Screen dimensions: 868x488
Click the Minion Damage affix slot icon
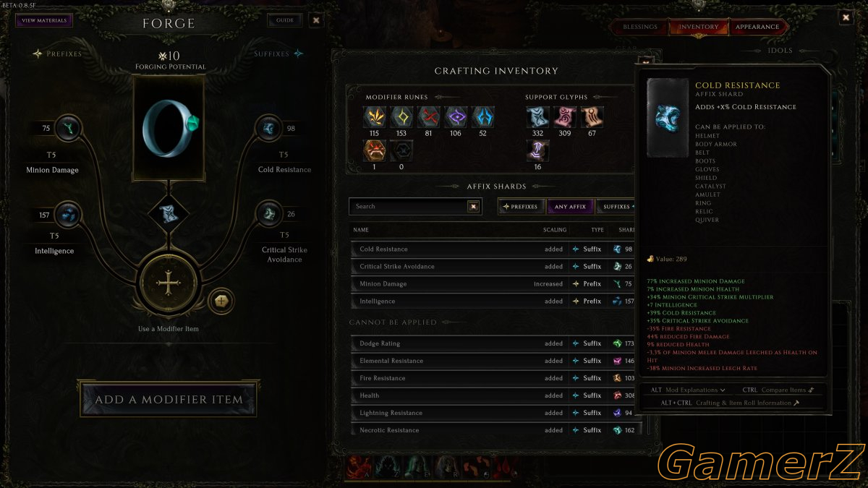(67, 129)
